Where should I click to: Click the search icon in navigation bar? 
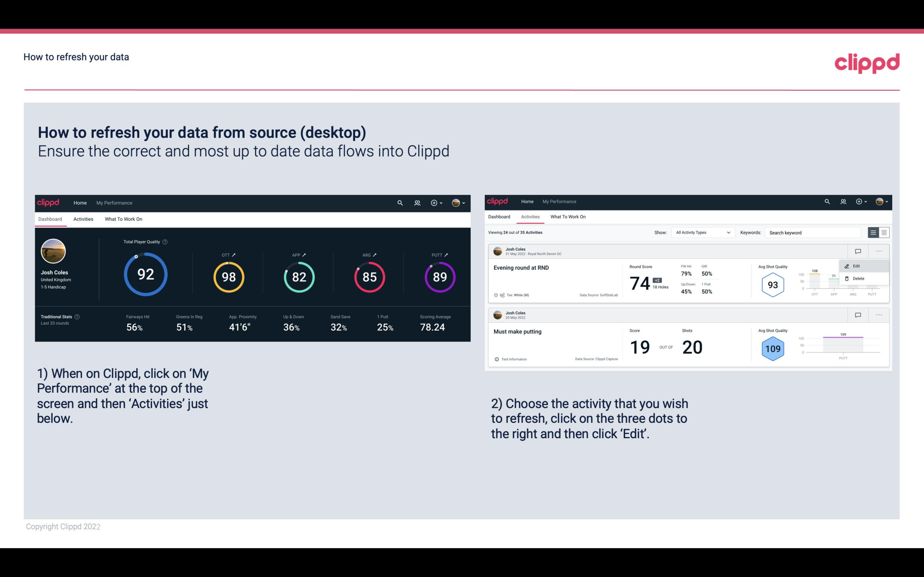400,203
